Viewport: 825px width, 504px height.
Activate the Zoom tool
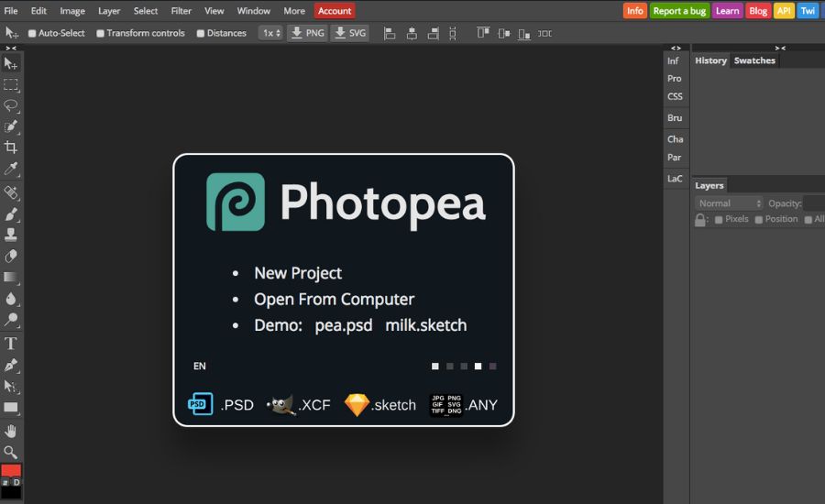pyautogui.click(x=11, y=452)
